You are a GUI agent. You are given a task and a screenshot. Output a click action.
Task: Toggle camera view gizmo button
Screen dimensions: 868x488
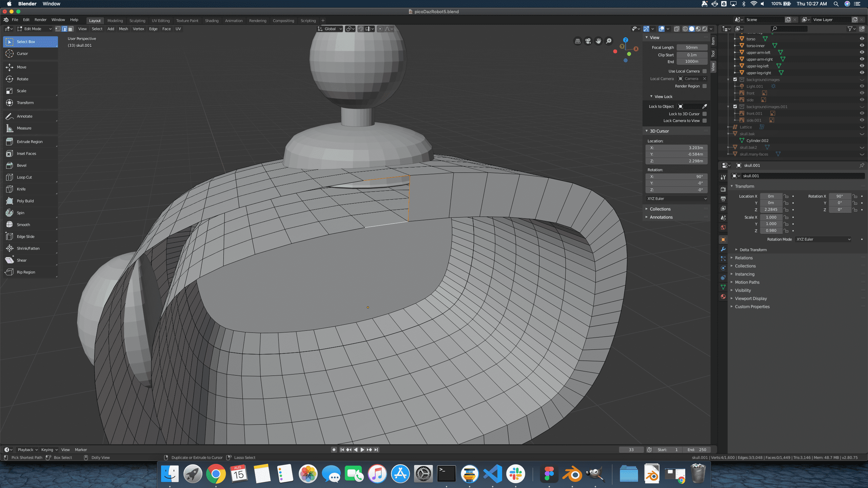[588, 41]
